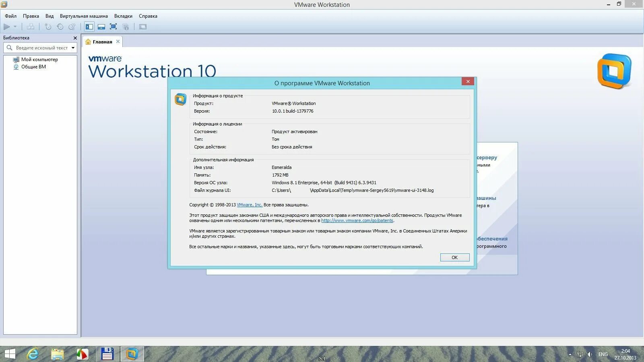Open the Windows Start button
This screenshot has width=644, height=362.
[x=10, y=354]
